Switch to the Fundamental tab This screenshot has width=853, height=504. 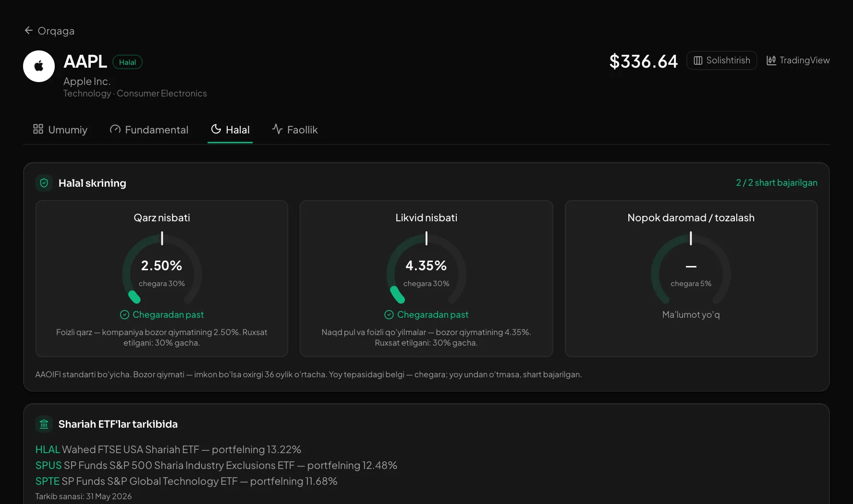(149, 130)
